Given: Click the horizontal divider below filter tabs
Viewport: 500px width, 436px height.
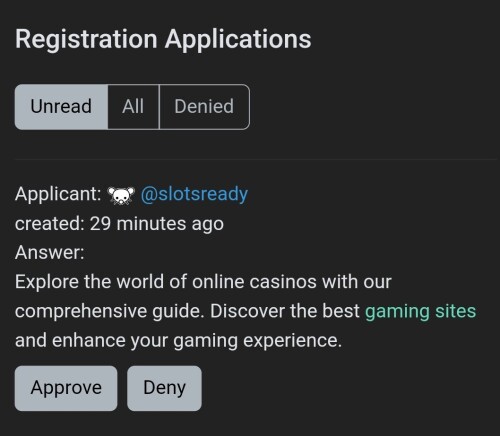Looking at the screenshot, I should 256,160.
